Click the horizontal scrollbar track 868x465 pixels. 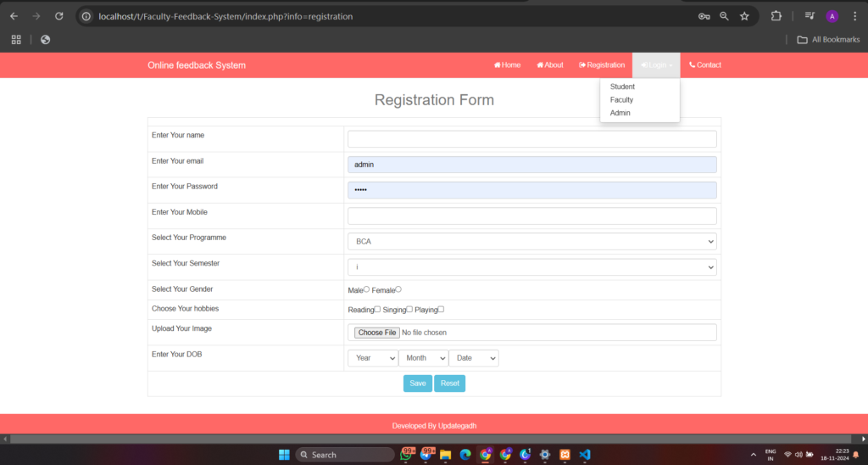tap(431, 439)
